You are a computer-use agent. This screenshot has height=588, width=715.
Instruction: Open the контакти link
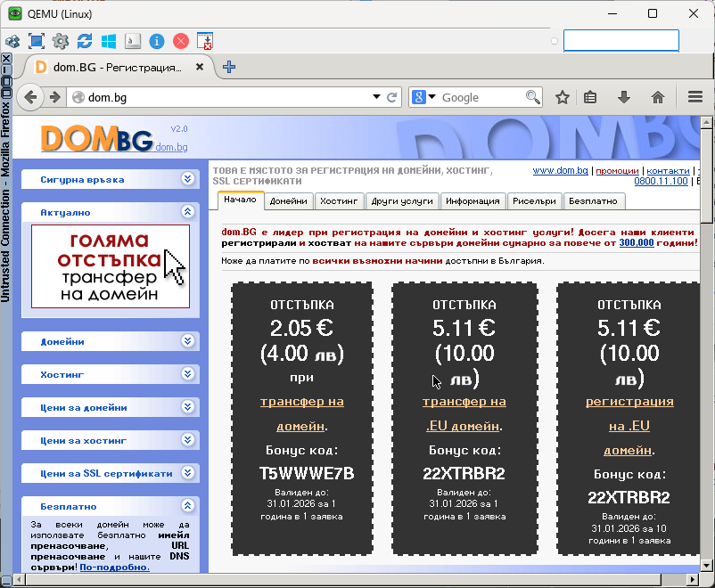668,170
